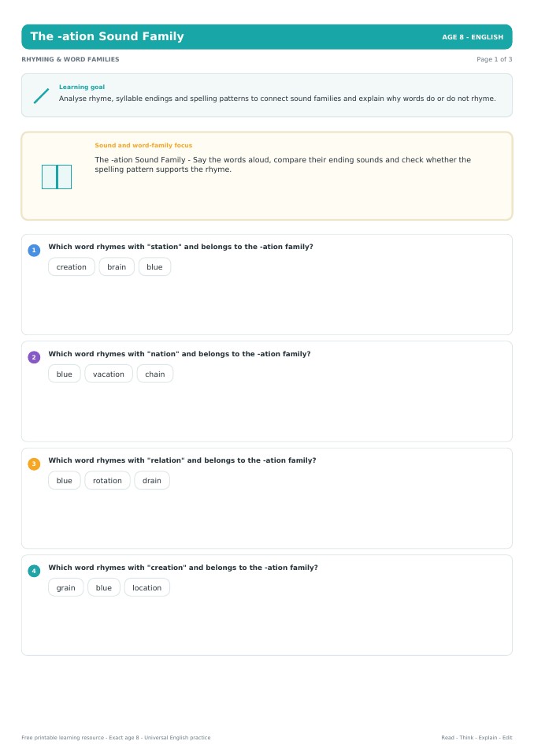Click the orange question 3 number badge

34,464
